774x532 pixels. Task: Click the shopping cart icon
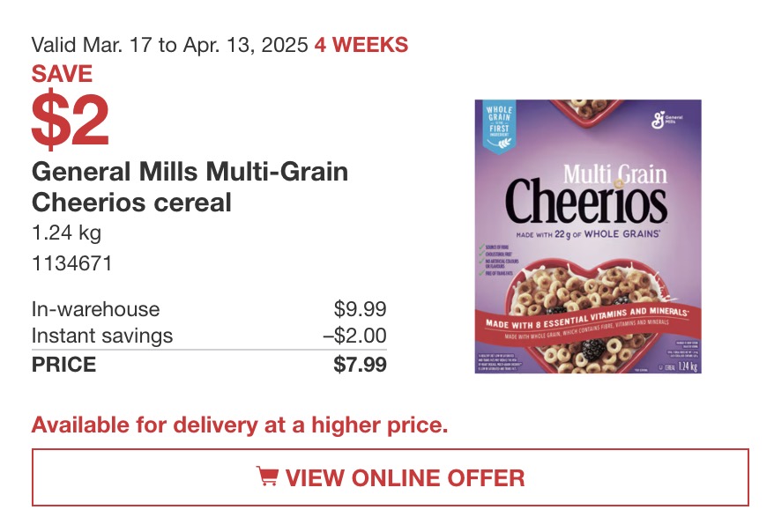point(267,477)
